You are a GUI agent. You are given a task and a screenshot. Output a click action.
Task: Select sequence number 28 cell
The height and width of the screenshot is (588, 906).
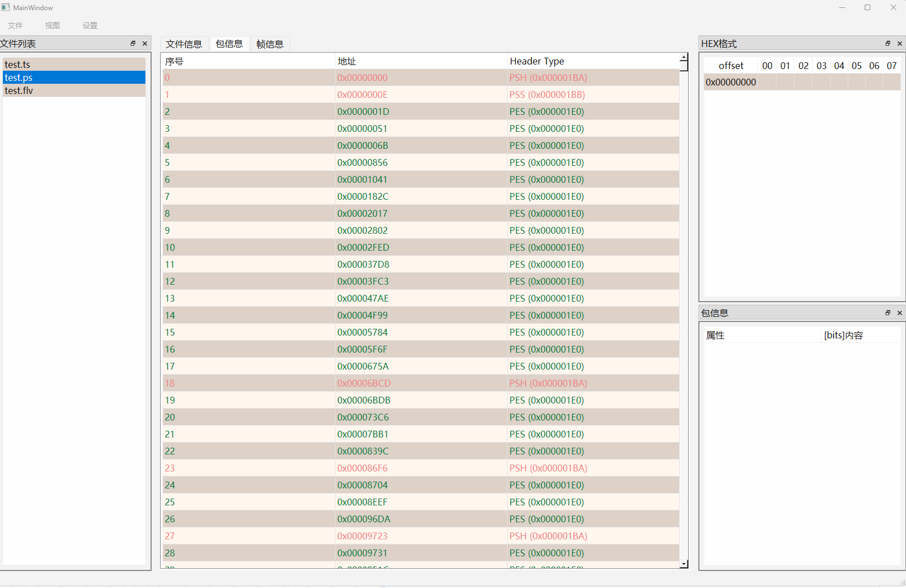pos(249,553)
